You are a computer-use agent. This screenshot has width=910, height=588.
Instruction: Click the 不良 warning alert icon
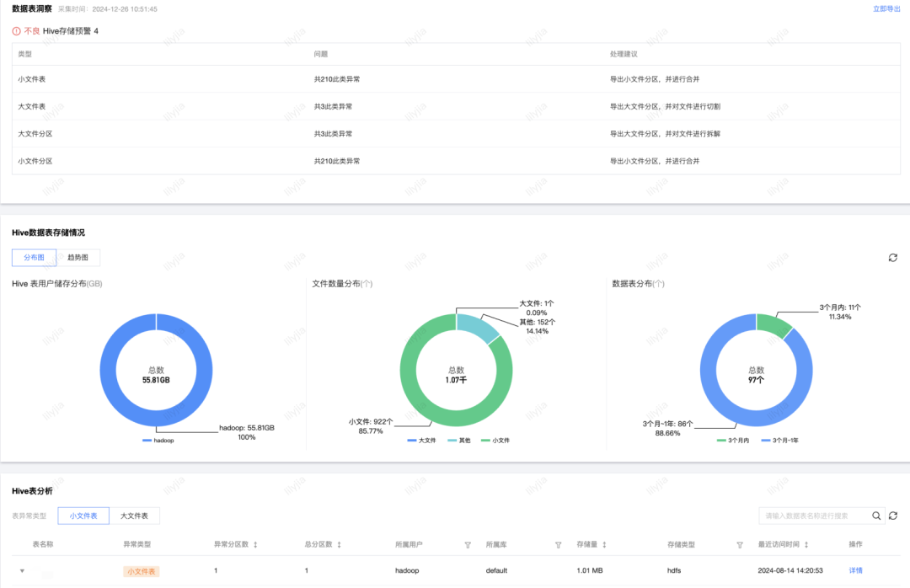point(16,31)
